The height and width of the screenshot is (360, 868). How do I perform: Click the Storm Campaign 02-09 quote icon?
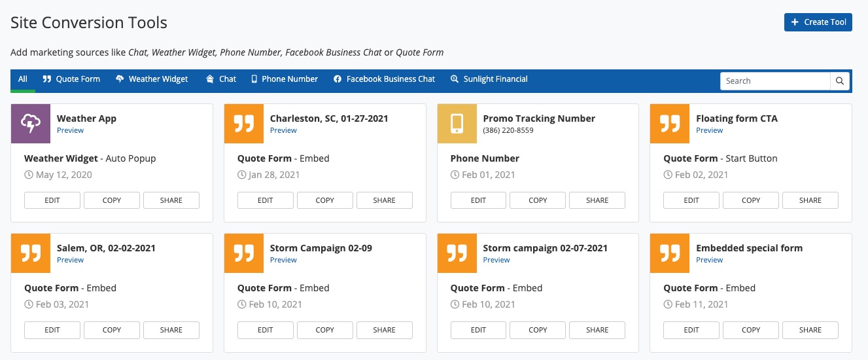pos(244,253)
